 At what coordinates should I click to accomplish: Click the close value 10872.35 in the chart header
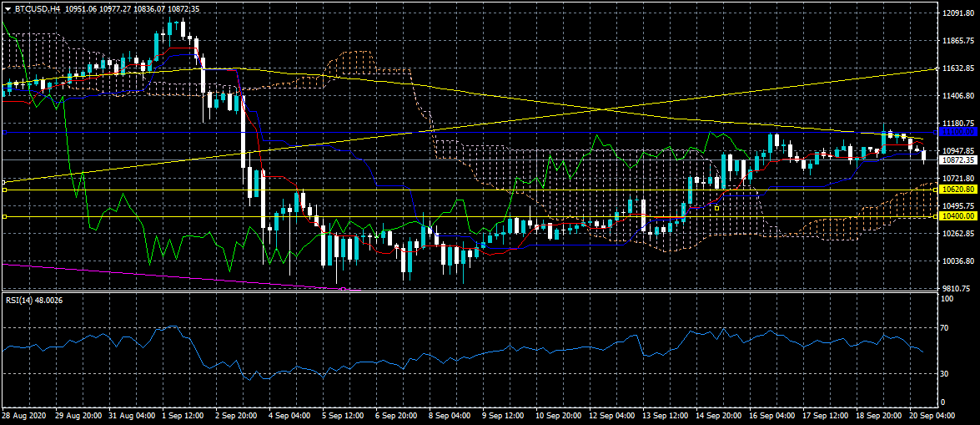click(182, 9)
